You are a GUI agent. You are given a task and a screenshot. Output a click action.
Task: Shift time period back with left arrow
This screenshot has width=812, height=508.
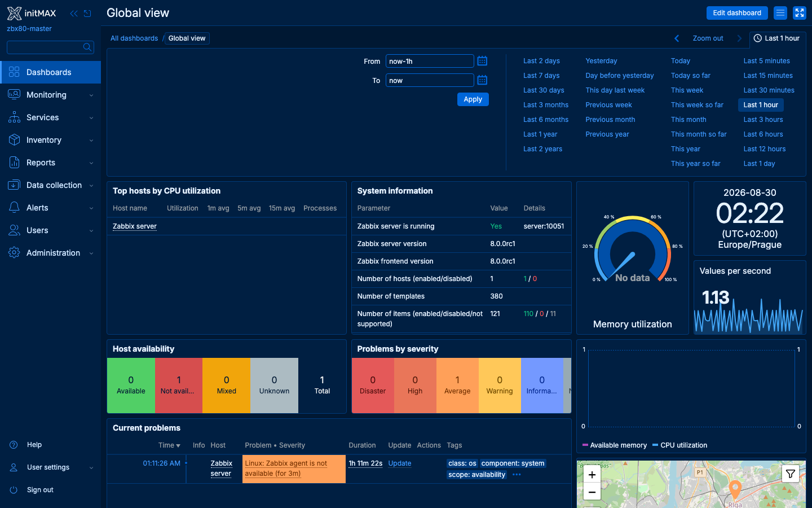(677, 38)
